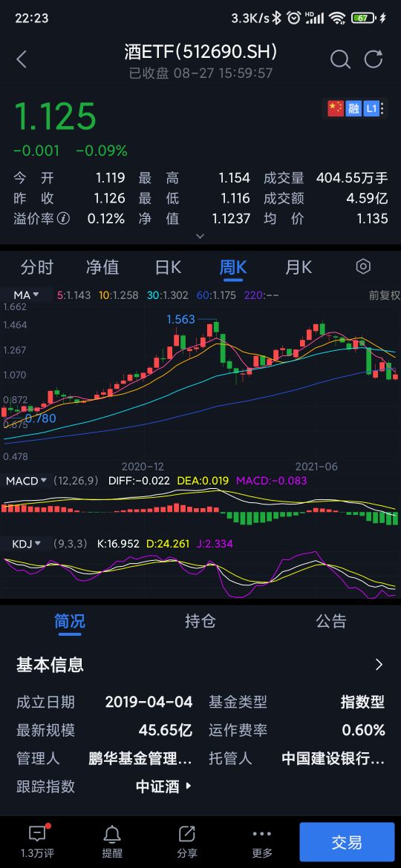401x868 pixels.
Task: Tap the 基本信息 section header
Action: point(50,664)
